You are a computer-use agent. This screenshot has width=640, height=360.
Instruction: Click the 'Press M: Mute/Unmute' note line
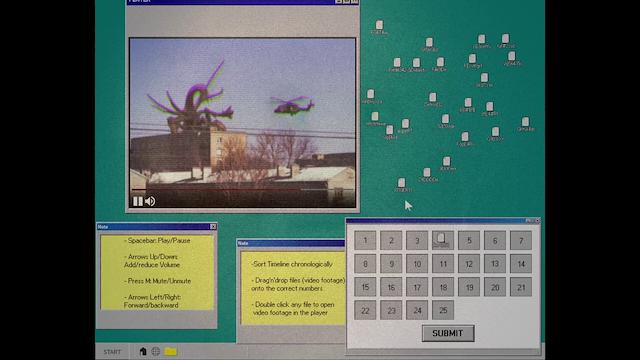pos(157,281)
